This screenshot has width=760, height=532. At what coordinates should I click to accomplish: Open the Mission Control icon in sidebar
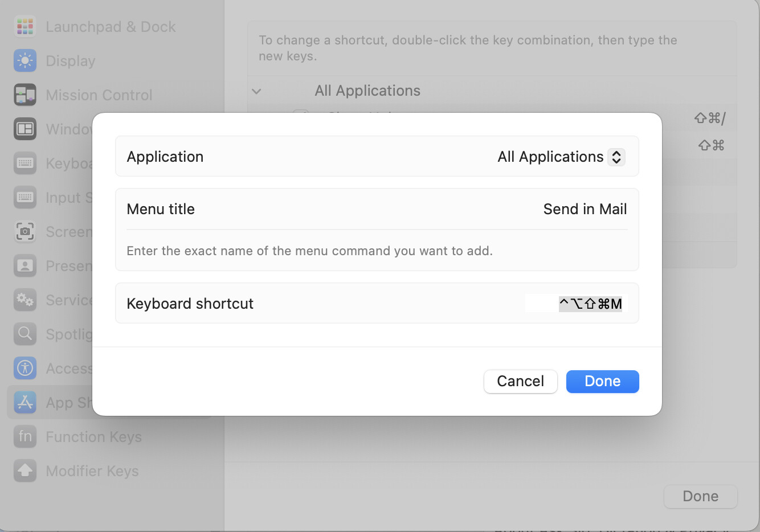coord(25,95)
